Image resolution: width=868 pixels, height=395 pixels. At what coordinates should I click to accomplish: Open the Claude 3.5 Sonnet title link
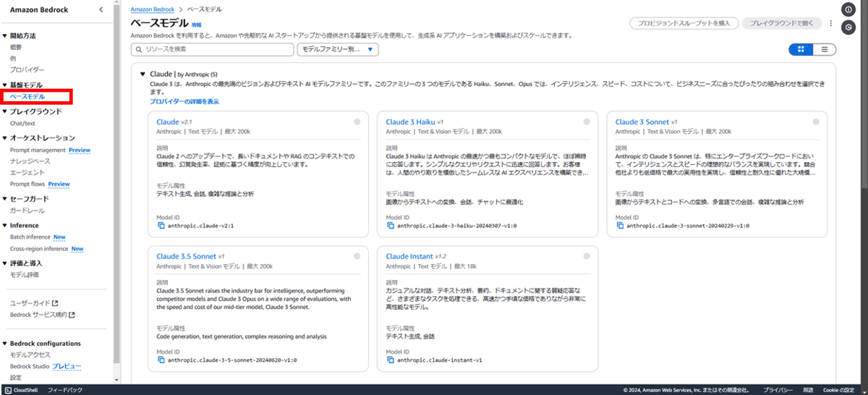click(x=187, y=256)
